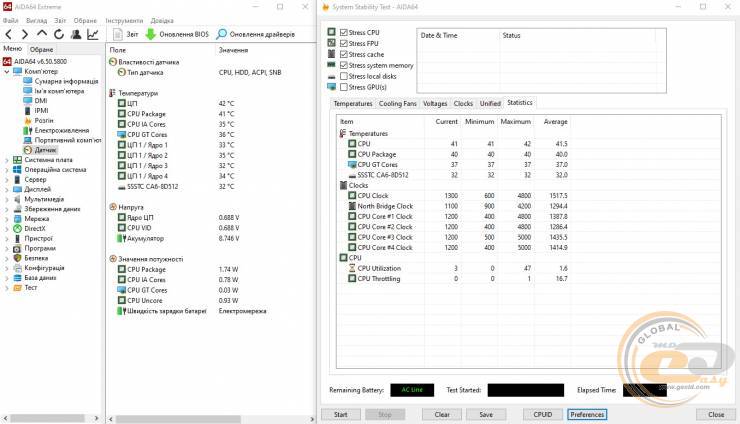Image resolution: width=740 pixels, height=424 pixels.
Task: Expand Системна плата tree node
Action: (x=7, y=160)
